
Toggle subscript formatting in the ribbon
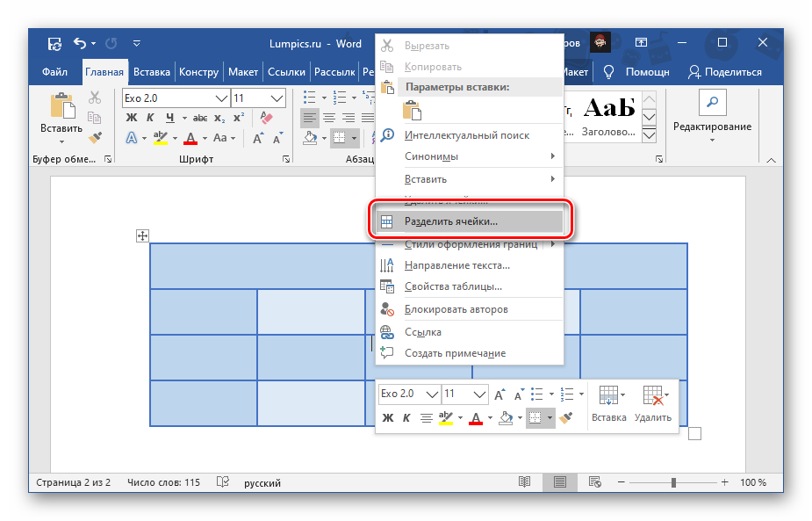coord(219,118)
